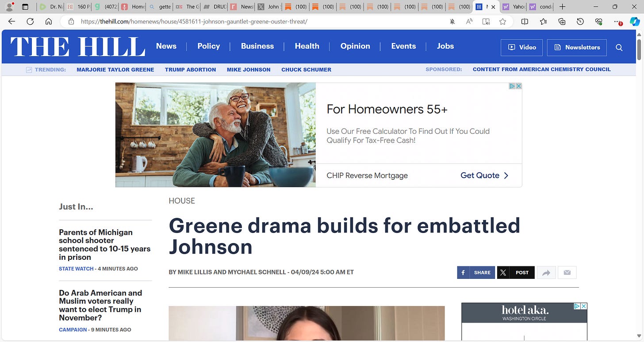The image size is (644, 342).
Task: Open Edge Settings and more menu
Action: pyautogui.click(x=618, y=21)
